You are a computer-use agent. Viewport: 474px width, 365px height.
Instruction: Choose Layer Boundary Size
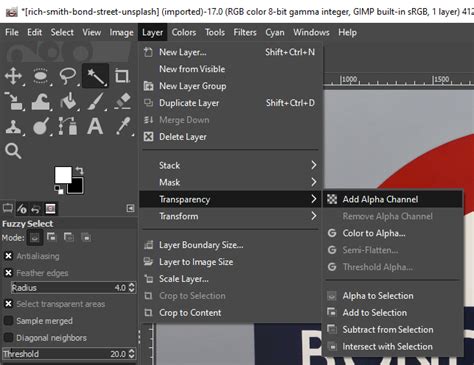tap(230, 245)
